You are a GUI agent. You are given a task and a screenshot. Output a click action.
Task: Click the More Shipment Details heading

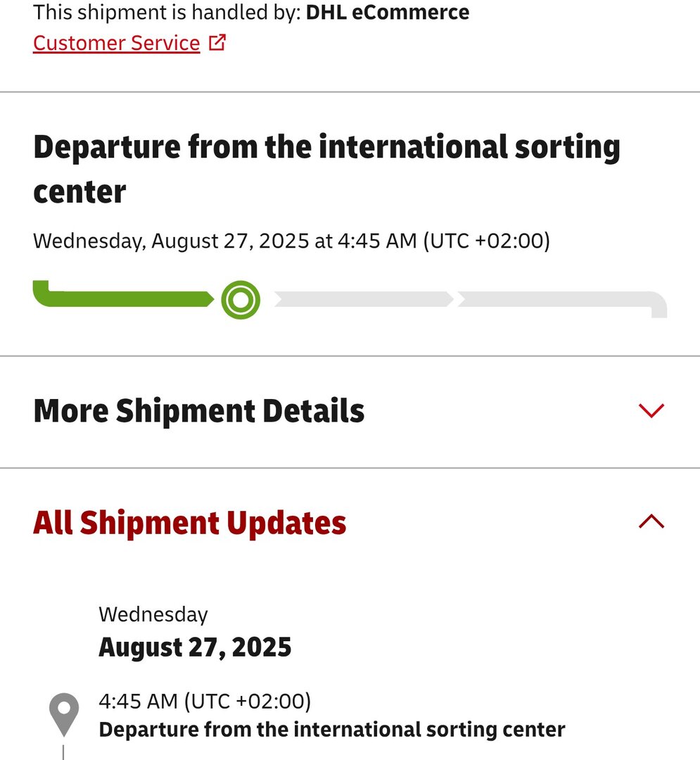[x=198, y=411]
